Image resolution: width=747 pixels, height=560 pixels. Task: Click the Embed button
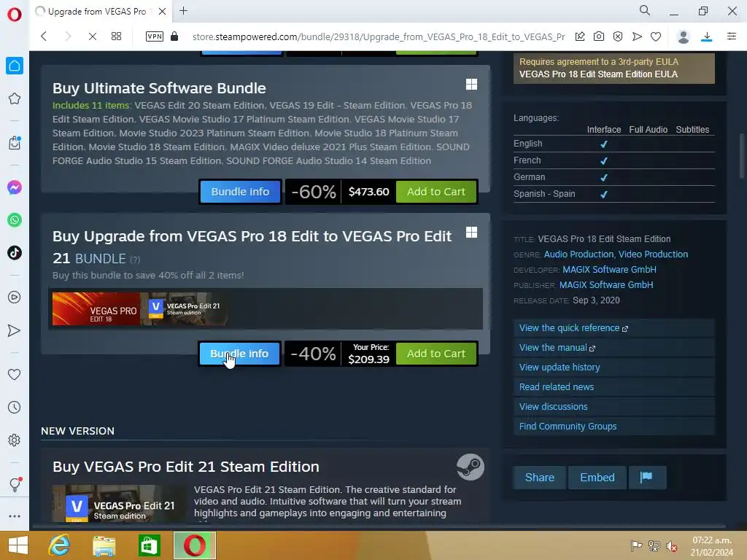(x=597, y=478)
